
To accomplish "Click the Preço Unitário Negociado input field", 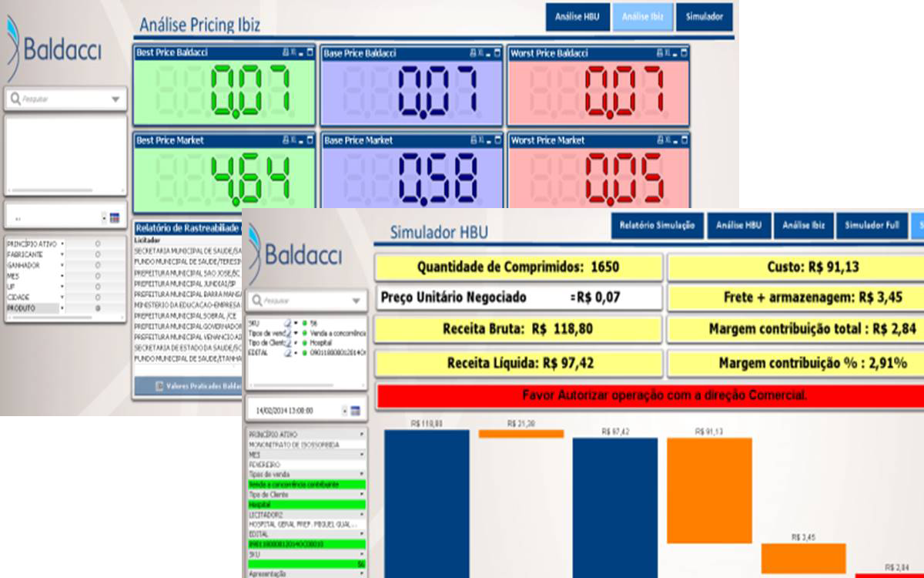I will [518, 297].
